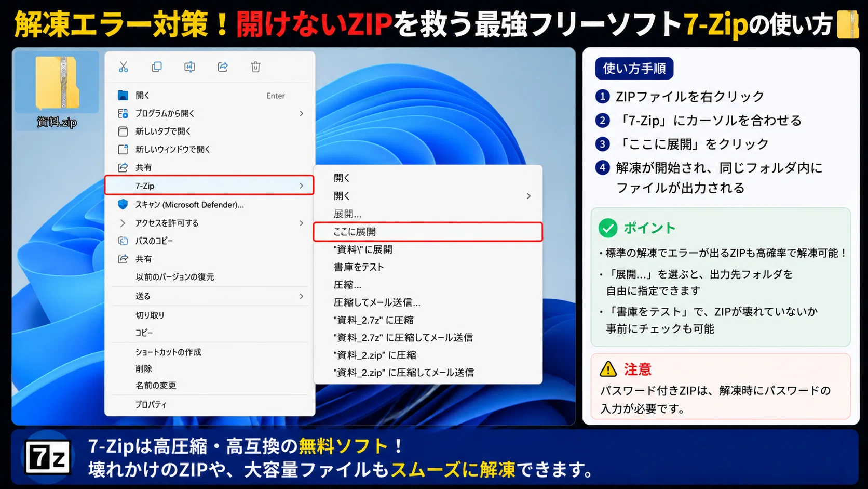Click the icon beside プログラムから開く

pos(123,113)
